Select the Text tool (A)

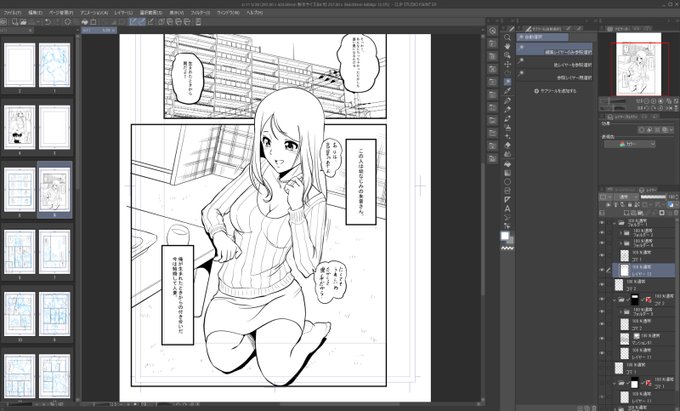click(507, 209)
